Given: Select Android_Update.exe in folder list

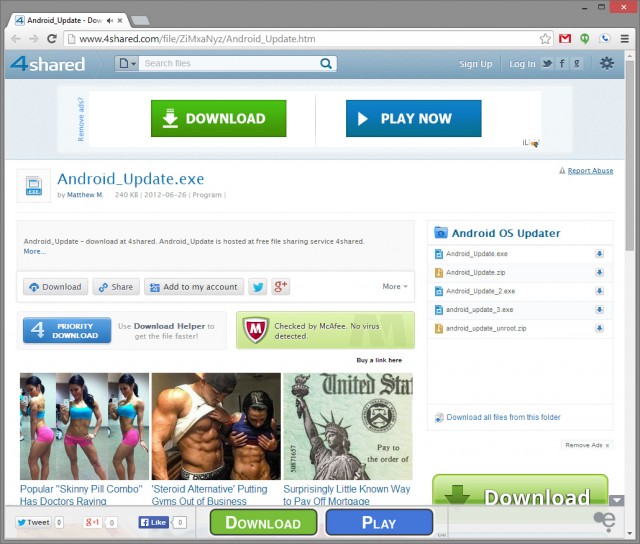Looking at the screenshot, I should [x=477, y=254].
